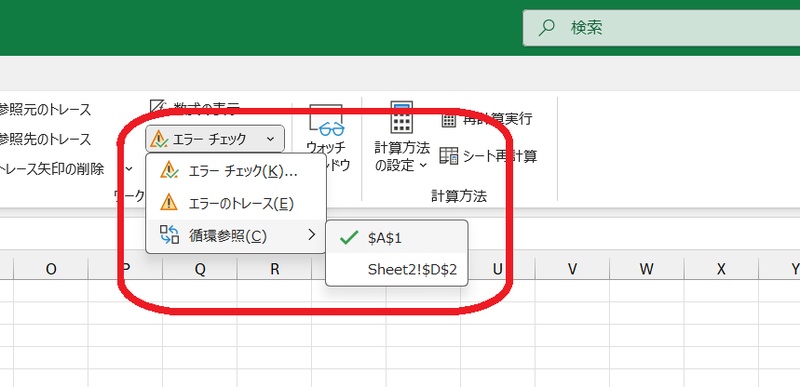Expand the 計算方法の設定 dropdown arrow
The height and width of the screenshot is (387, 800).
423,166
